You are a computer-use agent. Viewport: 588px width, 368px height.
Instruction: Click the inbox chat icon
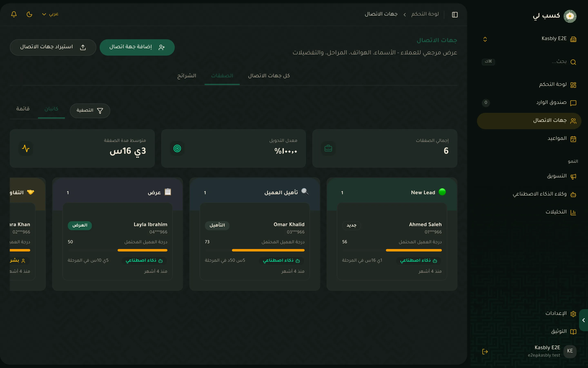[x=573, y=103]
